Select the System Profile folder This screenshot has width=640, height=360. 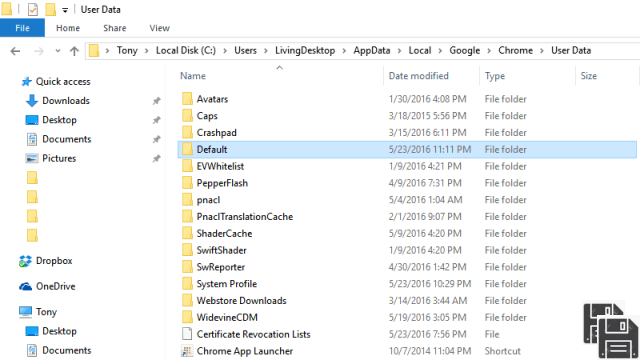click(227, 283)
